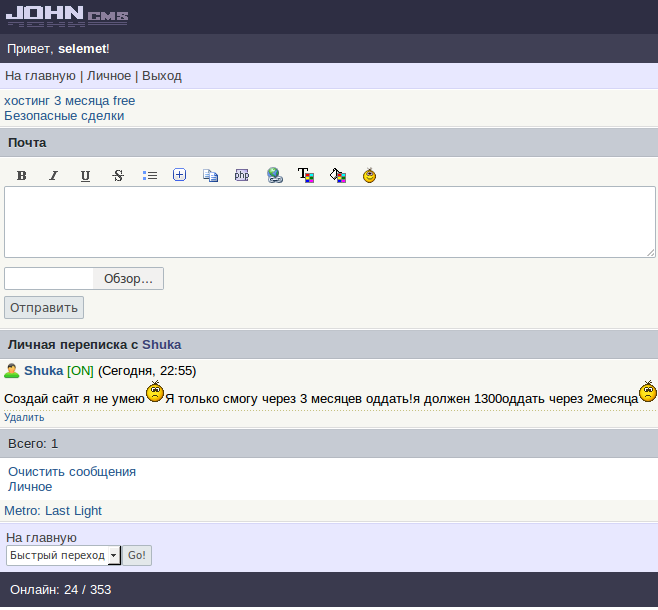Delete the message via Удалить
Screen dimensions: 658x610
[24, 417]
